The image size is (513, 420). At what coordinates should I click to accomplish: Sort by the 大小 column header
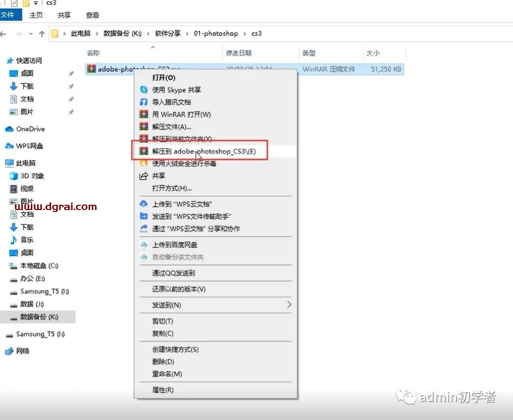(373, 53)
